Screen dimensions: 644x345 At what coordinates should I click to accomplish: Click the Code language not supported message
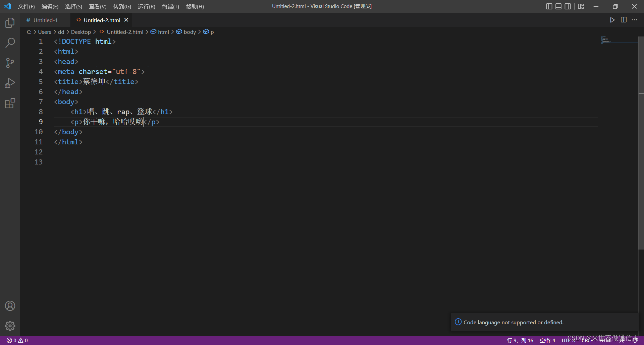point(513,322)
